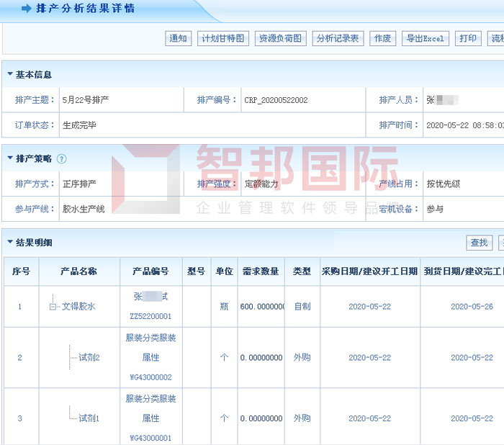Click the help icon beside 排产策略
Screen dimensions: 504x445
(61, 158)
